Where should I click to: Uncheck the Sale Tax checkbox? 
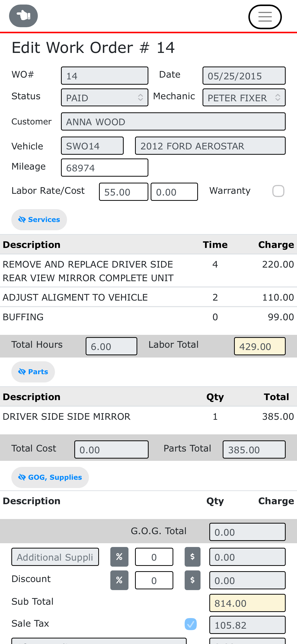(191, 624)
